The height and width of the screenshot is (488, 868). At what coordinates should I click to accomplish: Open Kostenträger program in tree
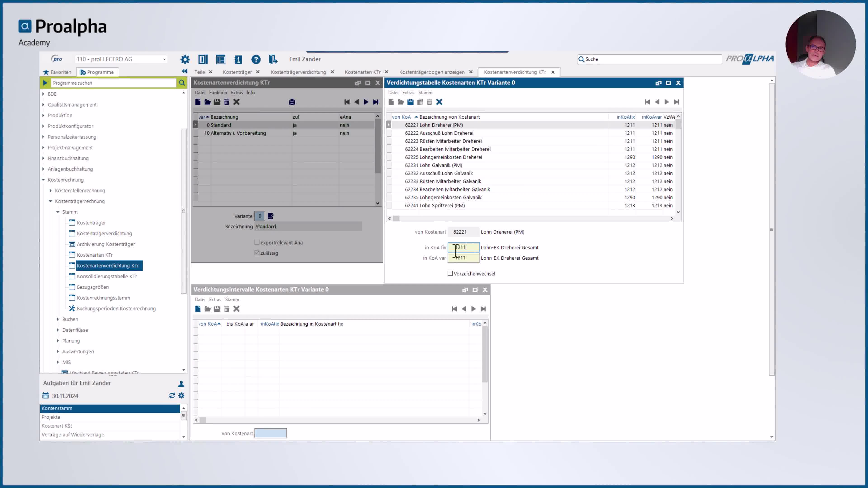[x=91, y=223]
